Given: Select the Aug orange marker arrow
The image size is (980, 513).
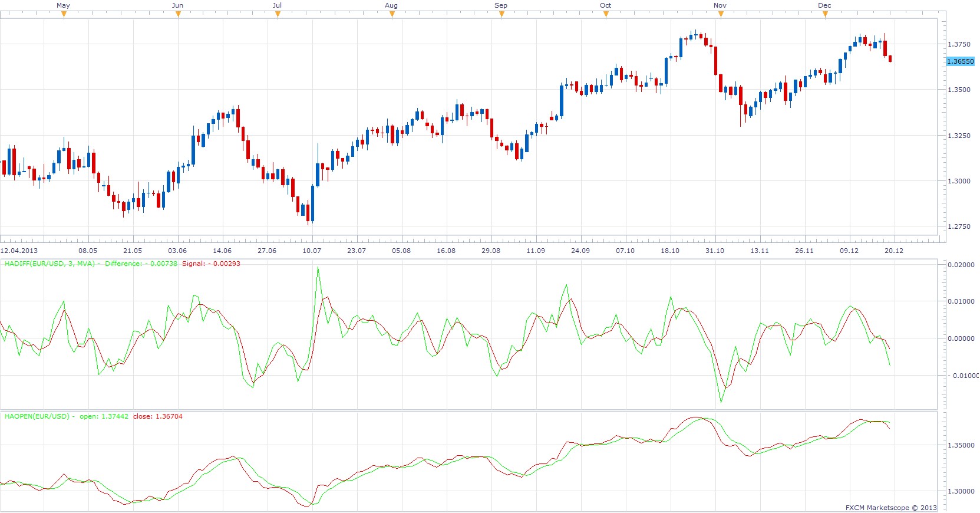Looking at the screenshot, I should click(392, 14).
